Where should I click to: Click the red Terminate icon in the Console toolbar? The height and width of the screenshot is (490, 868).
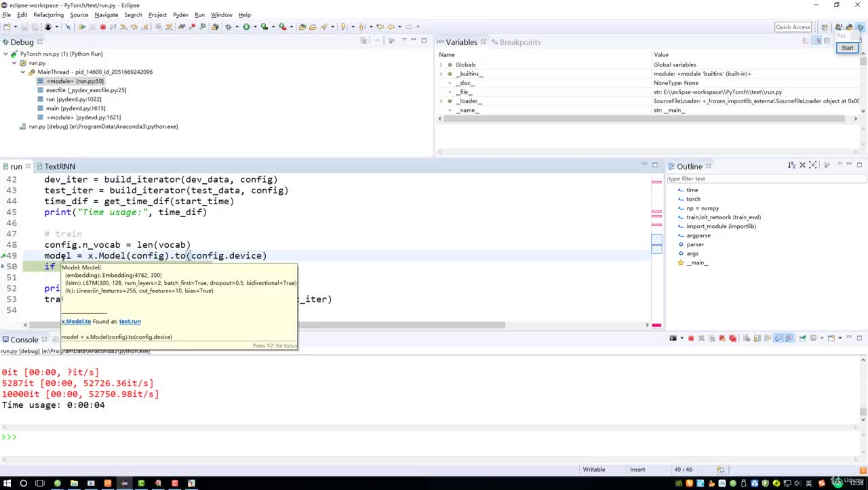[x=691, y=338]
